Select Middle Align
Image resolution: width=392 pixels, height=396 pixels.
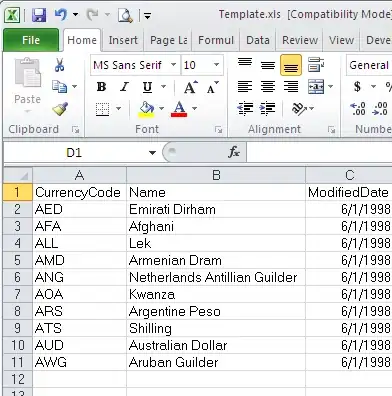click(268, 65)
